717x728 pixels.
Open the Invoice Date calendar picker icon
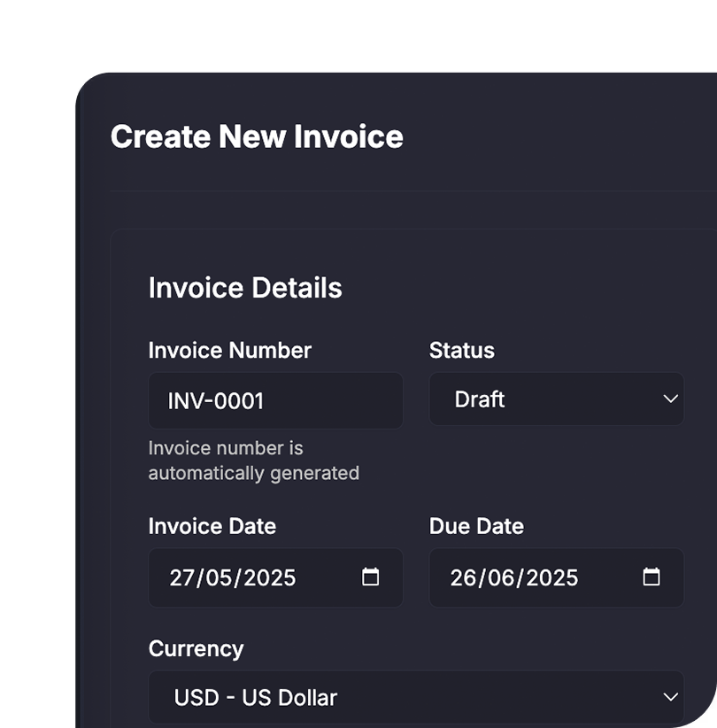point(370,577)
